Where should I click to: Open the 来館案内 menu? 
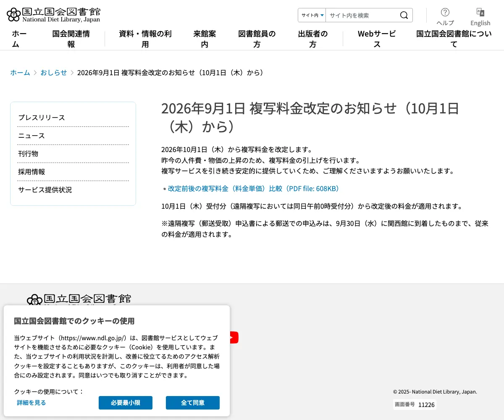[x=205, y=39]
